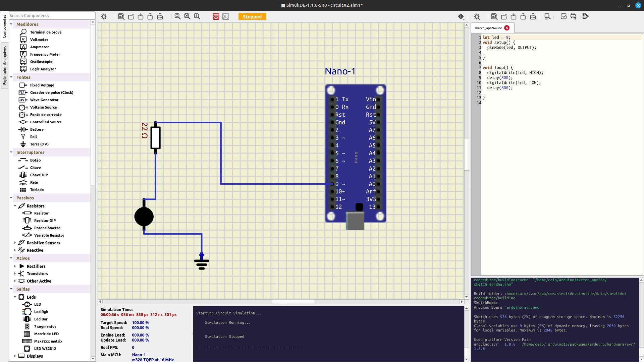Collapse the Fontes category

coord(11,77)
